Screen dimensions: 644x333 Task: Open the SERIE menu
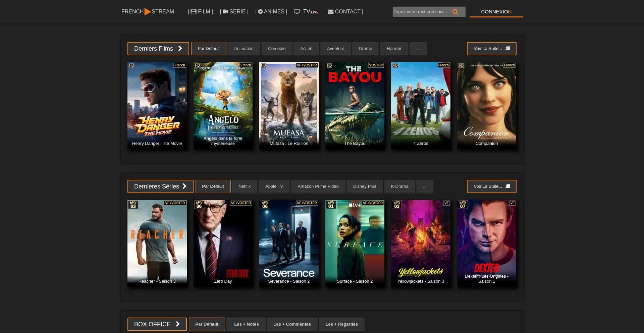(x=234, y=12)
